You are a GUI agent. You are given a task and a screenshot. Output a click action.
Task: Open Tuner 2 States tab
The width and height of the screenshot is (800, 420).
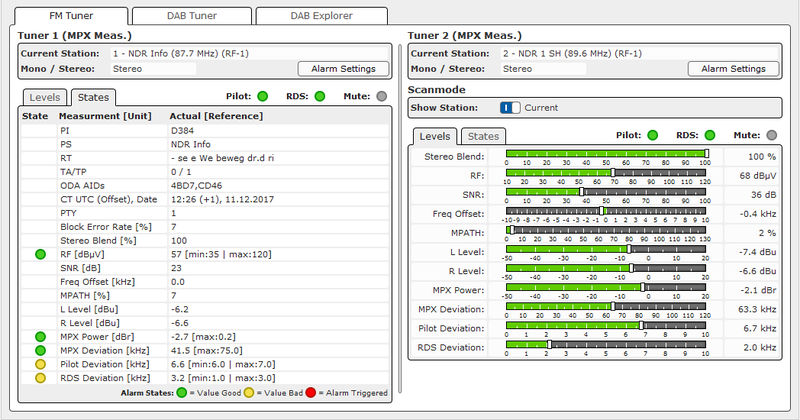tap(483, 136)
